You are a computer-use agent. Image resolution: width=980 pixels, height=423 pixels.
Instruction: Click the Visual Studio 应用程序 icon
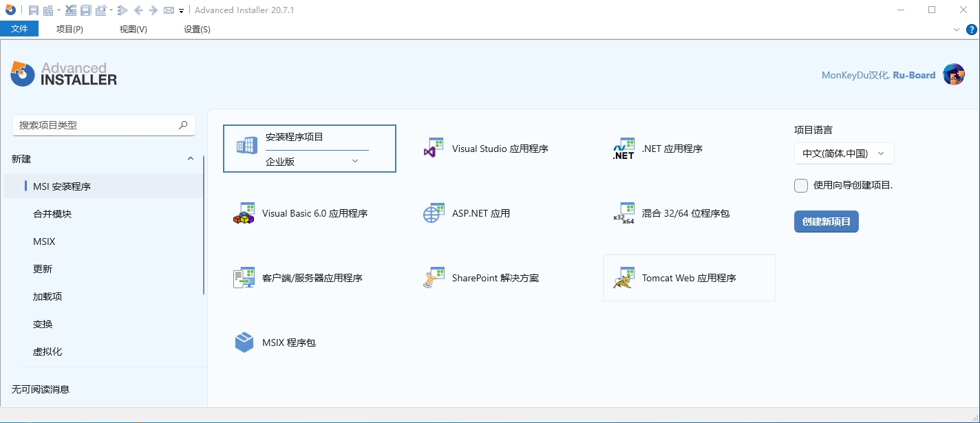433,149
